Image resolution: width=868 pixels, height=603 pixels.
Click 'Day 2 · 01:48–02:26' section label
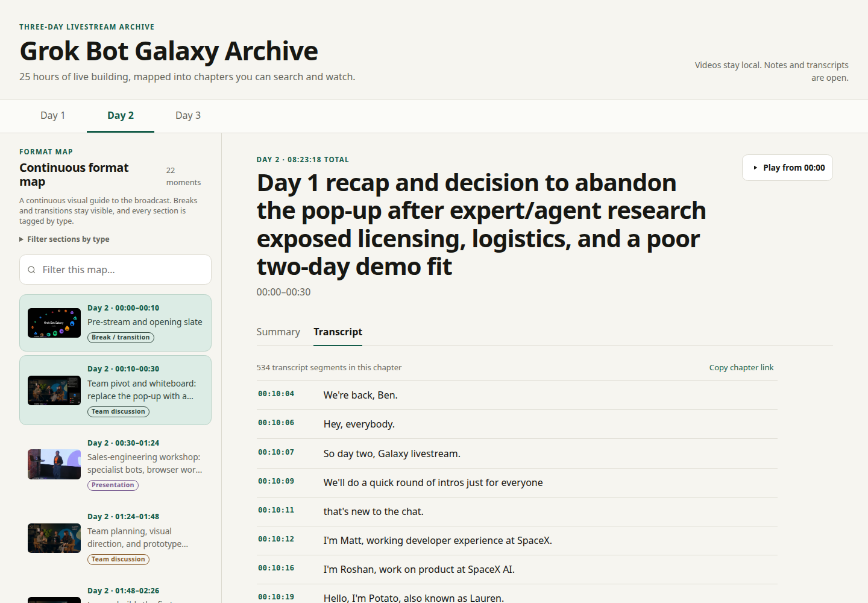[x=124, y=591]
